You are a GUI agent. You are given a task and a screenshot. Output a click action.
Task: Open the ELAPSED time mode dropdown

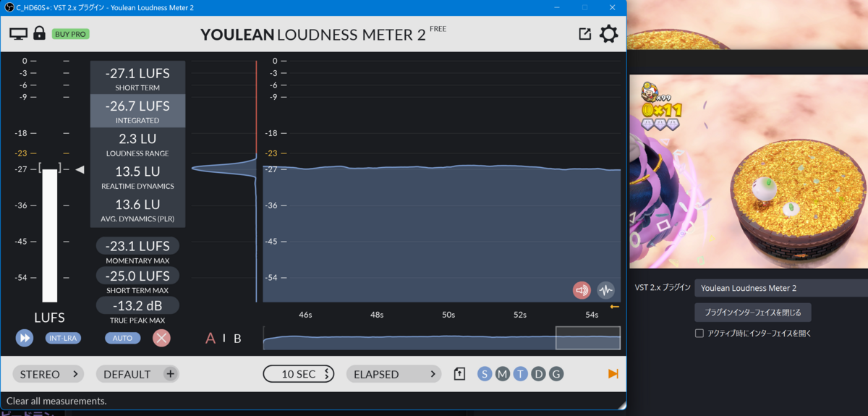(x=393, y=374)
